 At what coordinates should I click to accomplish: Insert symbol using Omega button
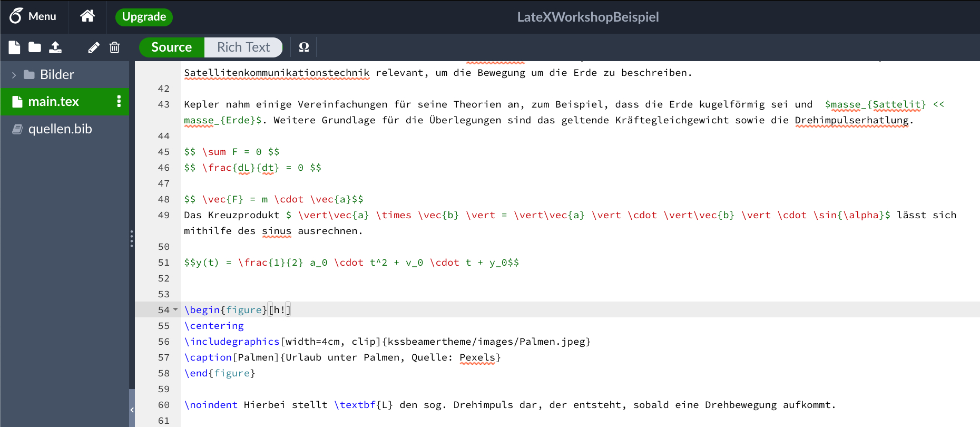pos(304,47)
